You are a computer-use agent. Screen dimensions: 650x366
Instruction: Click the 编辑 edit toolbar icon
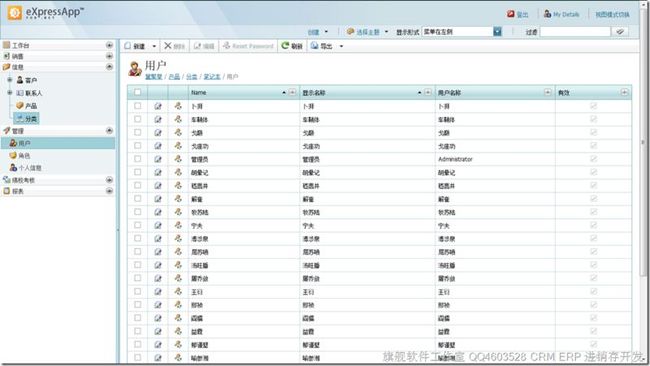198,46
